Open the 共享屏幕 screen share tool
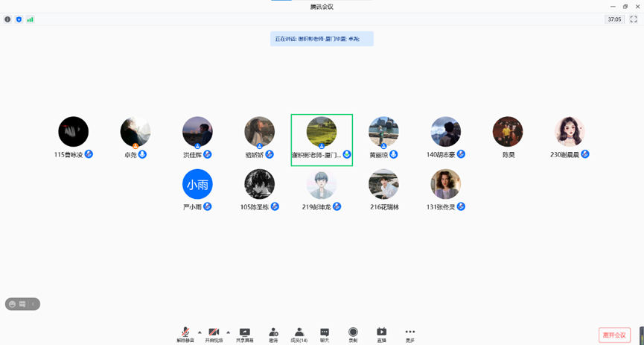This screenshot has width=644, height=345. pyautogui.click(x=244, y=334)
